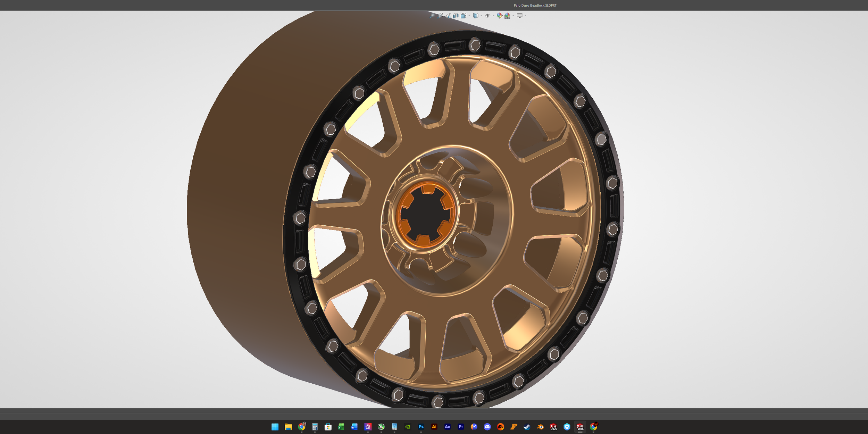Viewport: 868px width, 434px height.
Task: Select the Zoom to Area tool
Action: coord(440,16)
